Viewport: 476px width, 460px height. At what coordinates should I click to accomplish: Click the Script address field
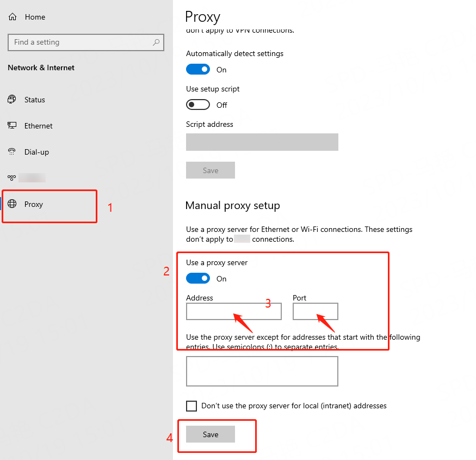point(262,142)
